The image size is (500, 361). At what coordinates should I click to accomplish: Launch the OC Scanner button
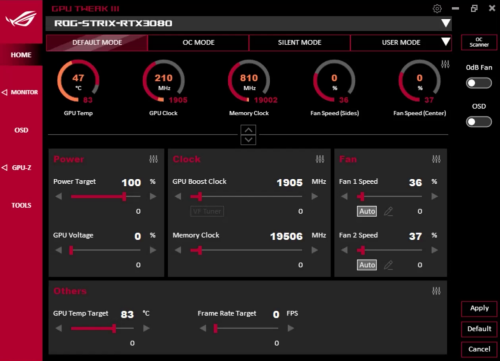479,42
